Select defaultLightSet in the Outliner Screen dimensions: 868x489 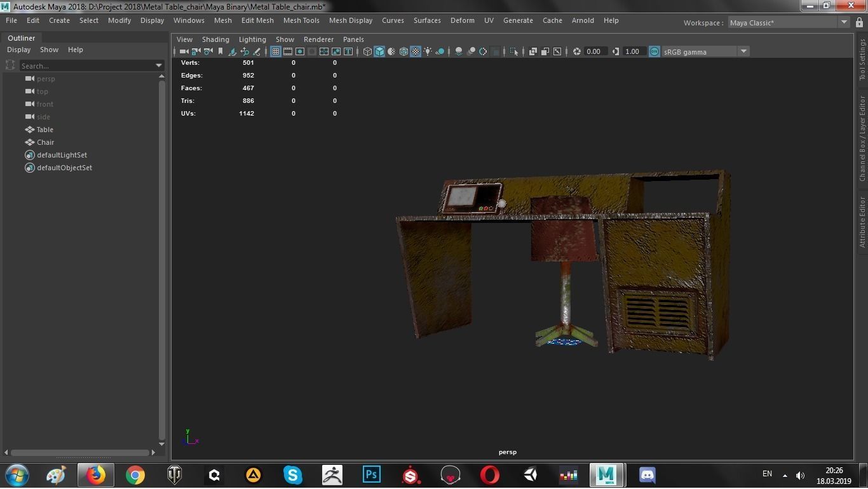pos(62,155)
